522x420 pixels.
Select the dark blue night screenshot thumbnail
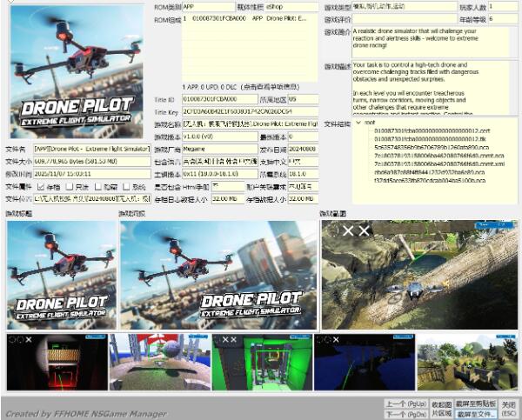365,363
